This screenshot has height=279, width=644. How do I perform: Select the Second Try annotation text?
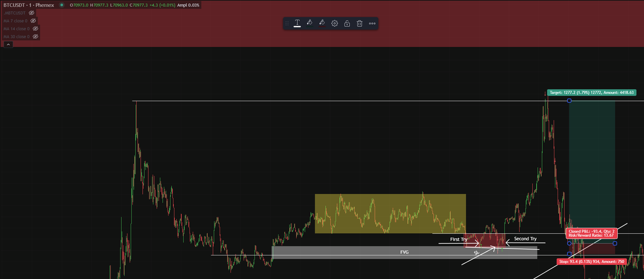click(x=525, y=238)
